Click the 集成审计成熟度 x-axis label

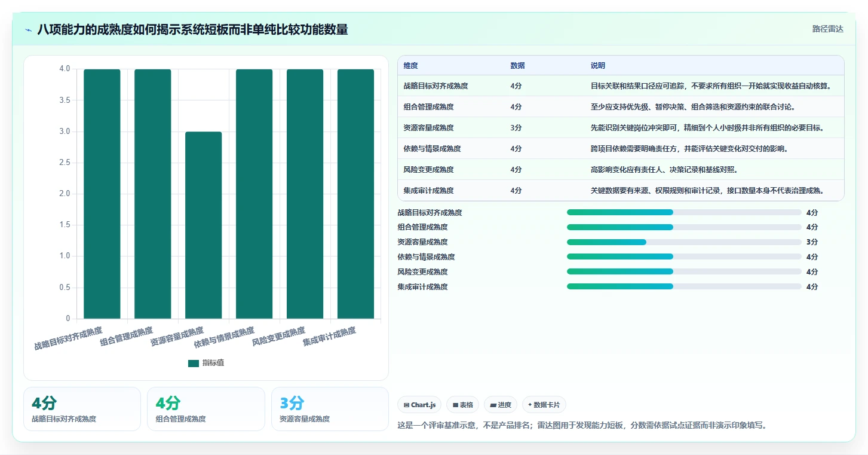(x=329, y=337)
